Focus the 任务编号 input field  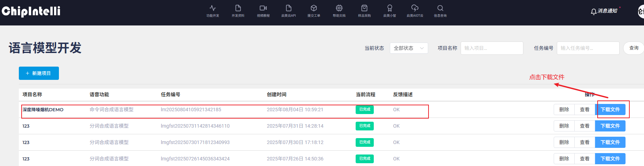[x=588, y=48]
